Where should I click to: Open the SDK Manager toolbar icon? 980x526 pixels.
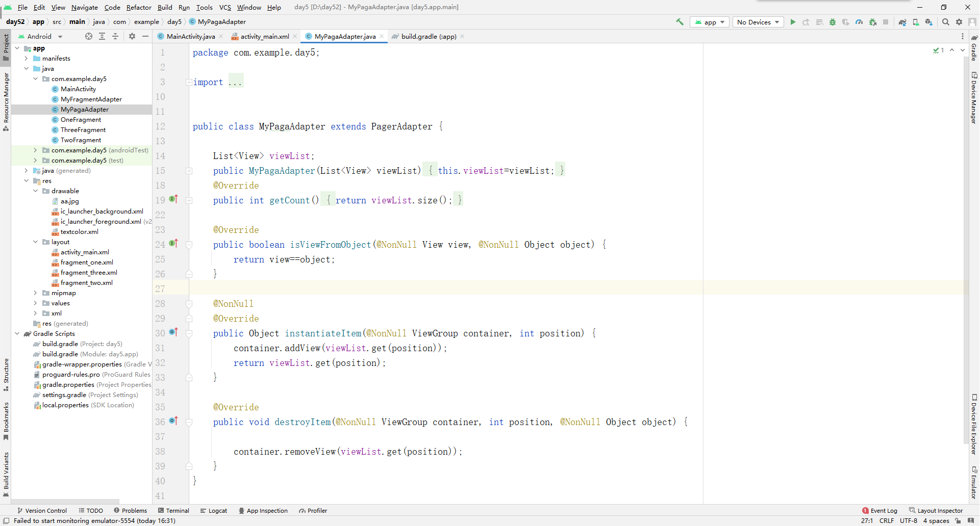(929, 22)
